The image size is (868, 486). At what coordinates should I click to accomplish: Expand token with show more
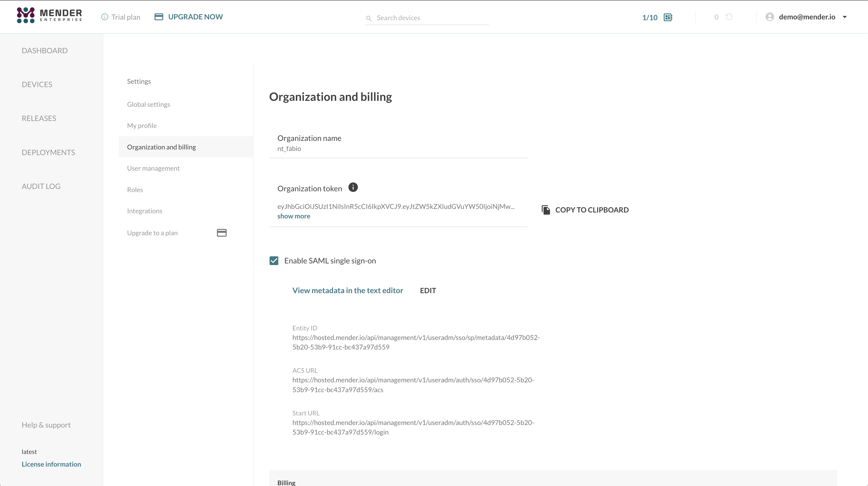(x=293, y=216)
